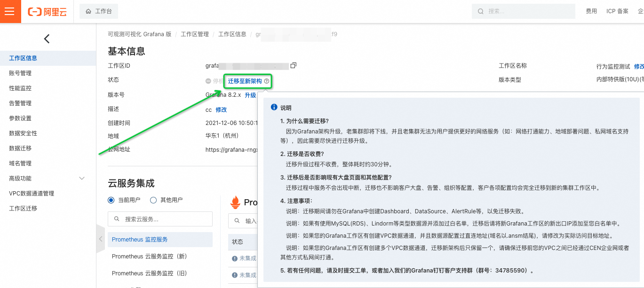
Task: Select Prometheus 监控服务 list item
Action: [160, 240]
